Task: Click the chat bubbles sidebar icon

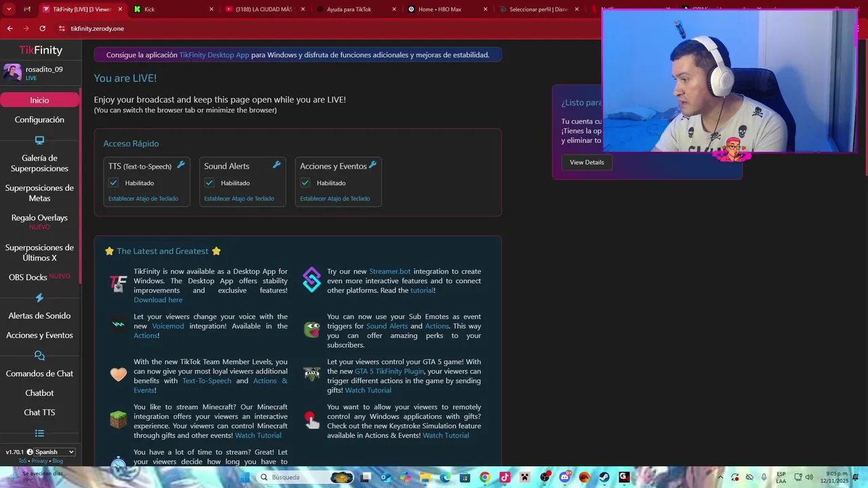Action: pos(39,356)
